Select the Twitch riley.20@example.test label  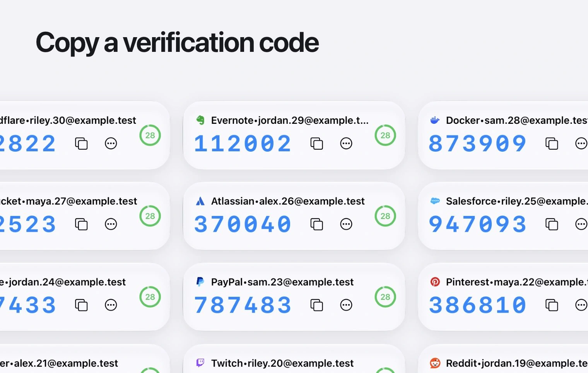282,363
